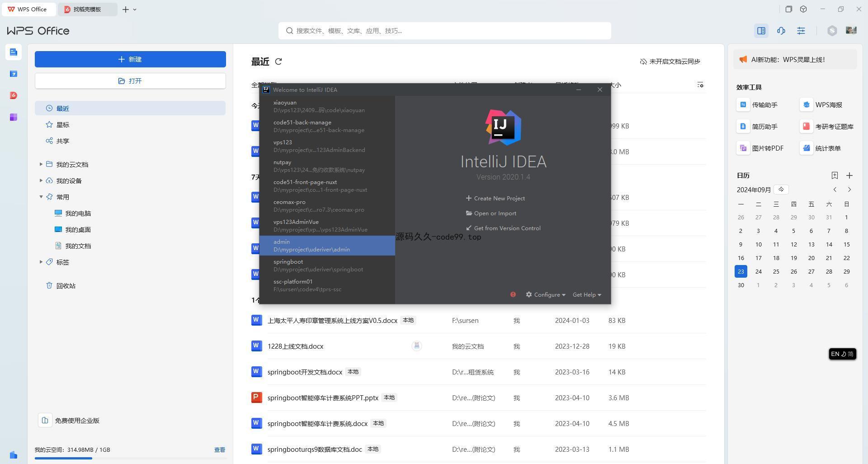Click the 打开 button
868x464 pixels.
(x=130, y=81)
